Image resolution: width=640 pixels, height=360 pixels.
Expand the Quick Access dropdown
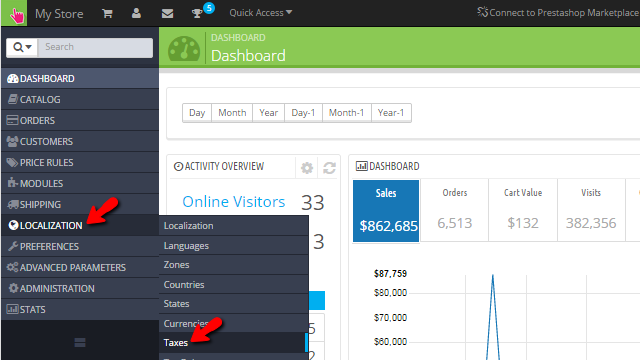(x=260, y=13)
